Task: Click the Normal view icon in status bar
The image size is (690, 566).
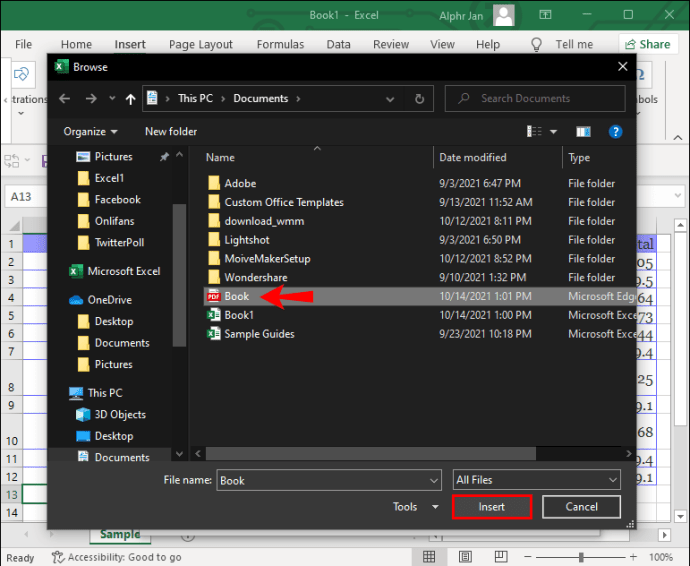Action: coord(429,557)
